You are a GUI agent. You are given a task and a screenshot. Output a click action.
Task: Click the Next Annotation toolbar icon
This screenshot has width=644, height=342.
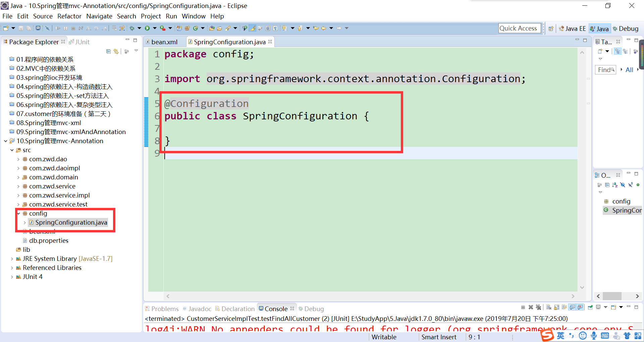click(x=285, y=28)
